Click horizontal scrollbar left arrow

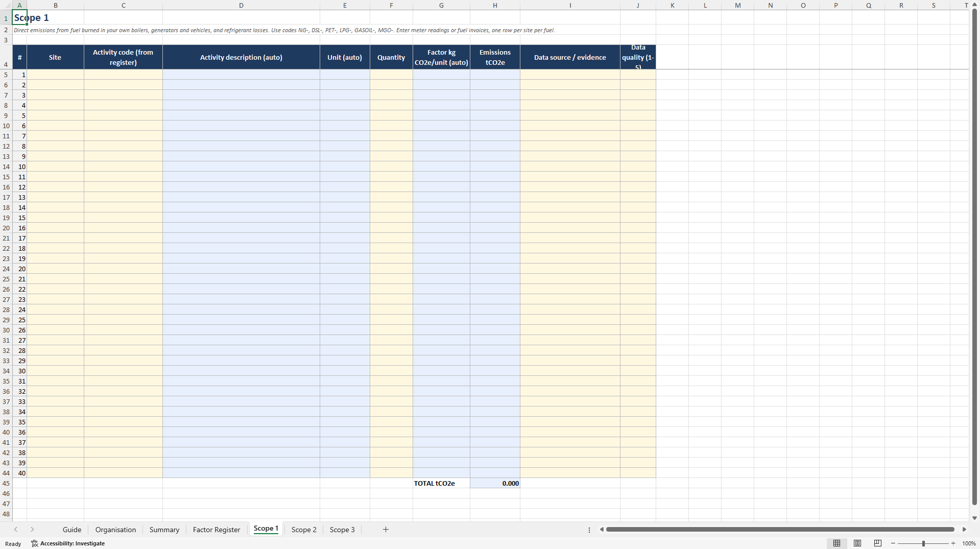(x=602, y=530)
